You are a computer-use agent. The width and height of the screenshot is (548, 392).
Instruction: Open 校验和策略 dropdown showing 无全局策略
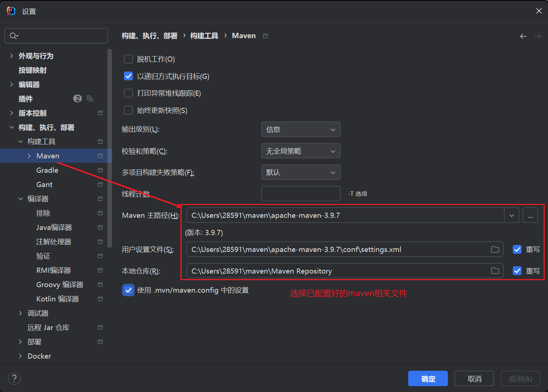click(x=301, y=151)
